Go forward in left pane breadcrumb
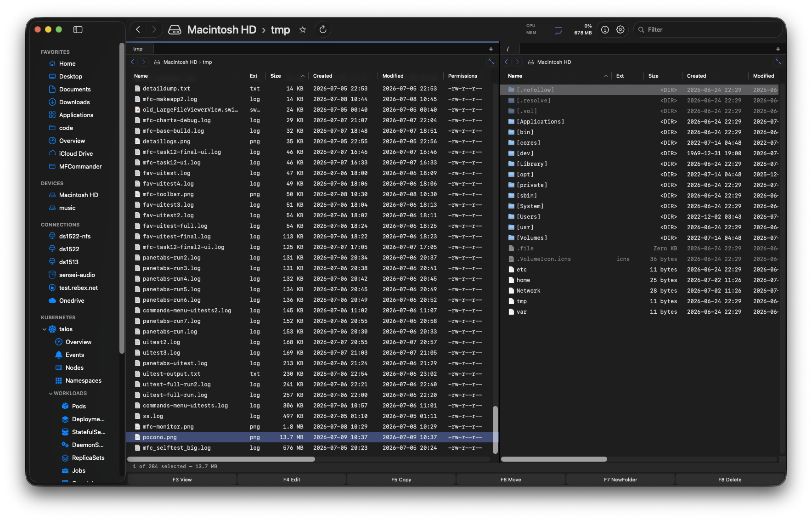The image size is (812, 520). pos(143,62)
